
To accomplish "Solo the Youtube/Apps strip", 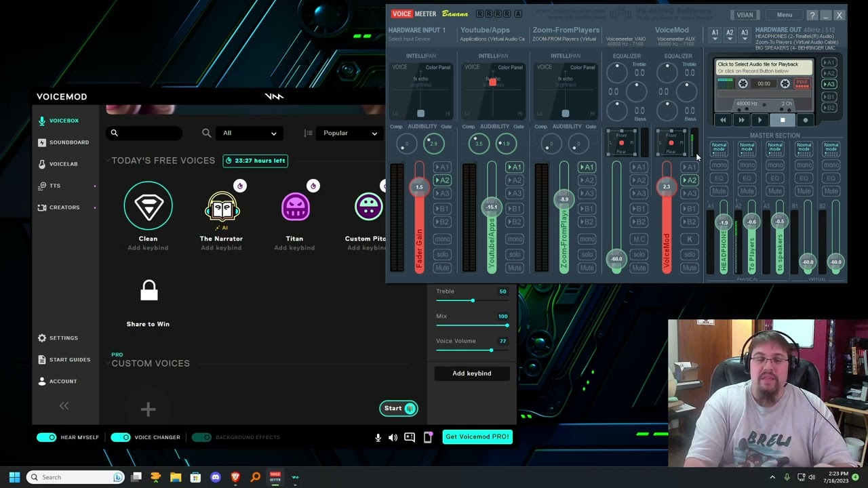I will click(515, 254).
